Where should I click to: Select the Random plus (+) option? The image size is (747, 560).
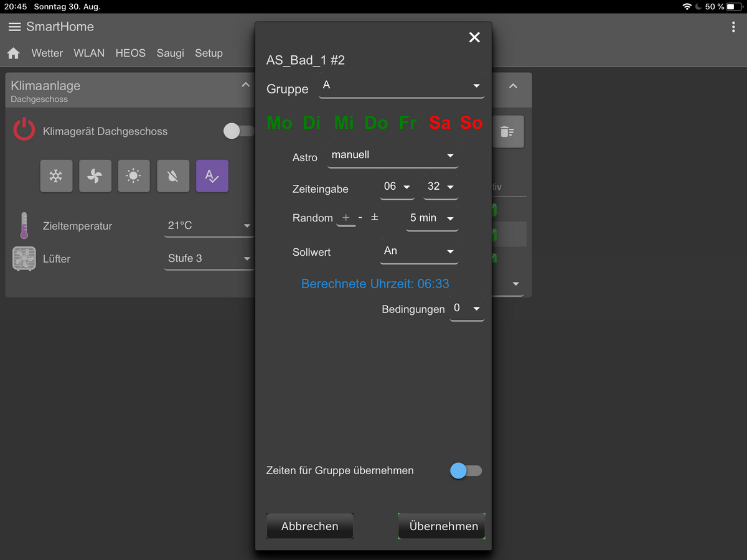(346, 218)
